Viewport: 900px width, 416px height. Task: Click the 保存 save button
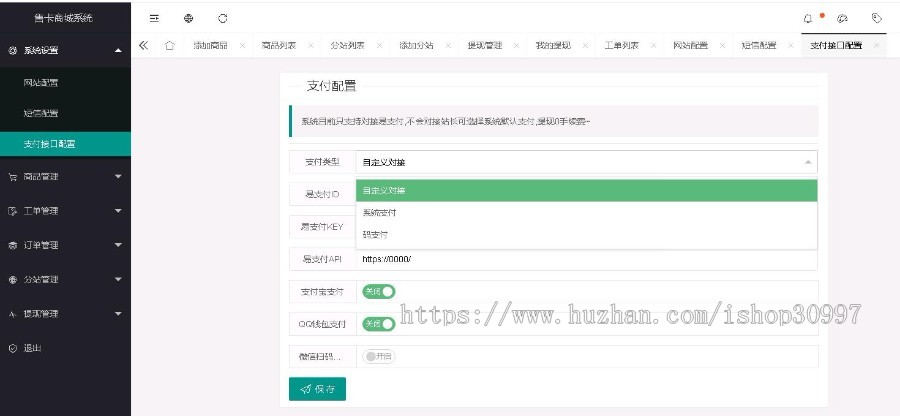tap(317, 389)
